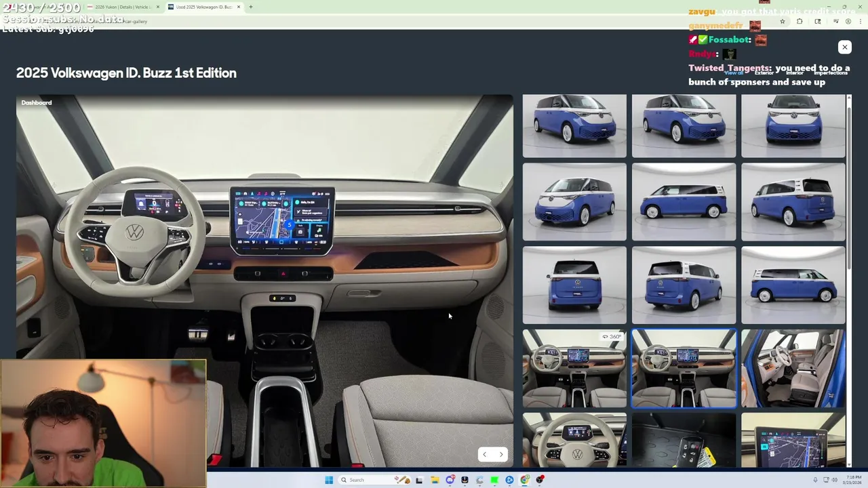
Task: Open the taskbar volume control
Action: click(x=834, y=480)
